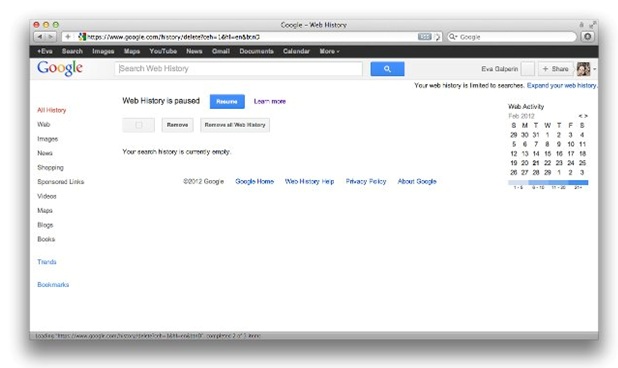The width and height of the screenshot is (618, 368).
Task: Open the Web History Help footer link
Action: 309,181
